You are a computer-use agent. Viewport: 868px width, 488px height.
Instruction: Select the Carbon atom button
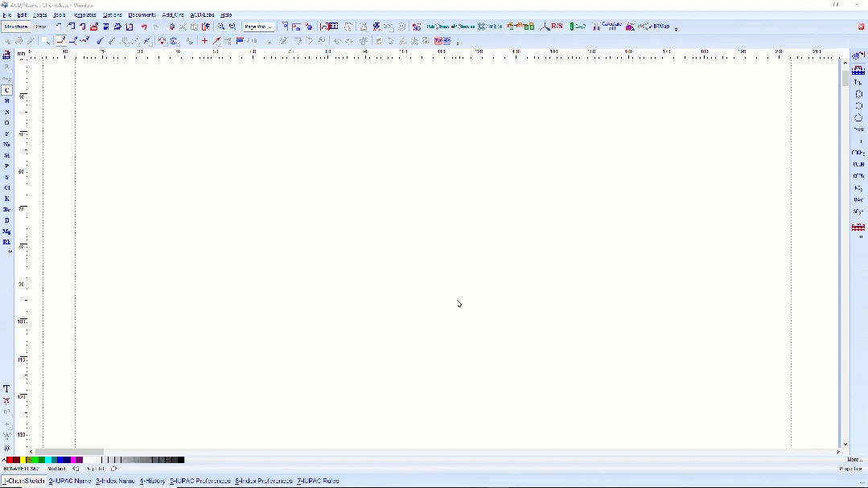pos(6,90)
